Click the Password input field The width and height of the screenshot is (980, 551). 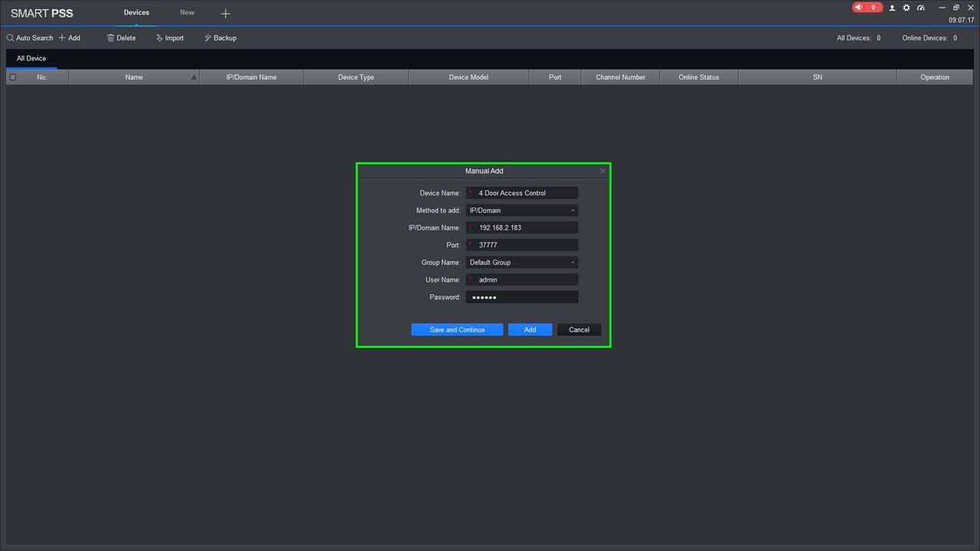523,297
